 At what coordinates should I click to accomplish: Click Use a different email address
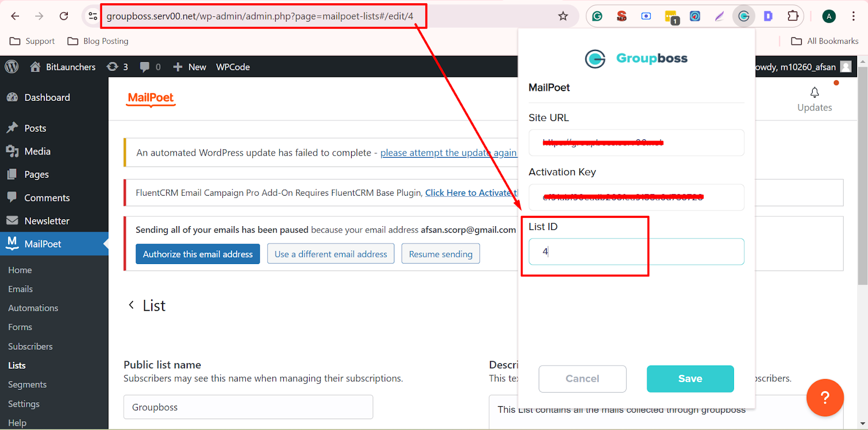[331, 254]
